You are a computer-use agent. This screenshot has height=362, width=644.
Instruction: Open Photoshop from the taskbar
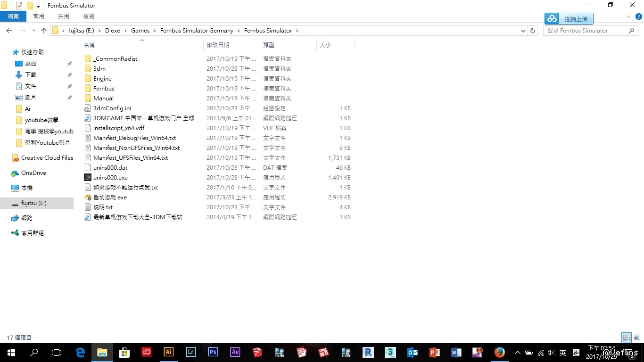coord(213,352)
